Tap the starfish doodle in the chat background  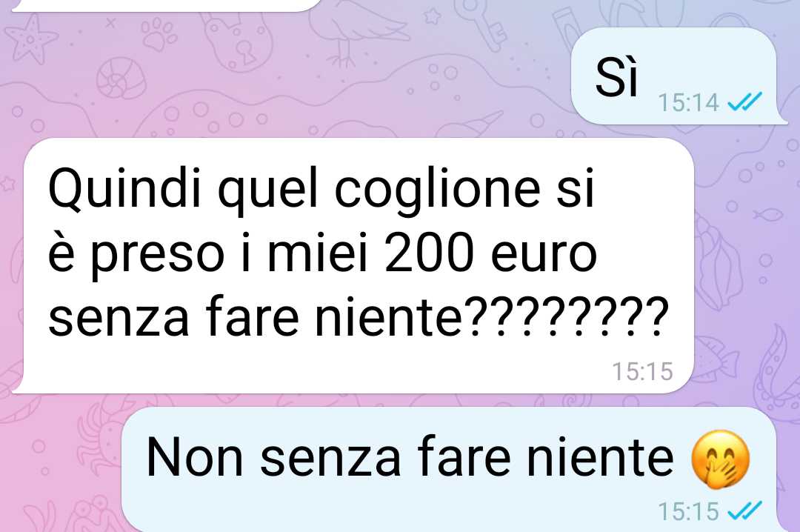click(31, 39)
